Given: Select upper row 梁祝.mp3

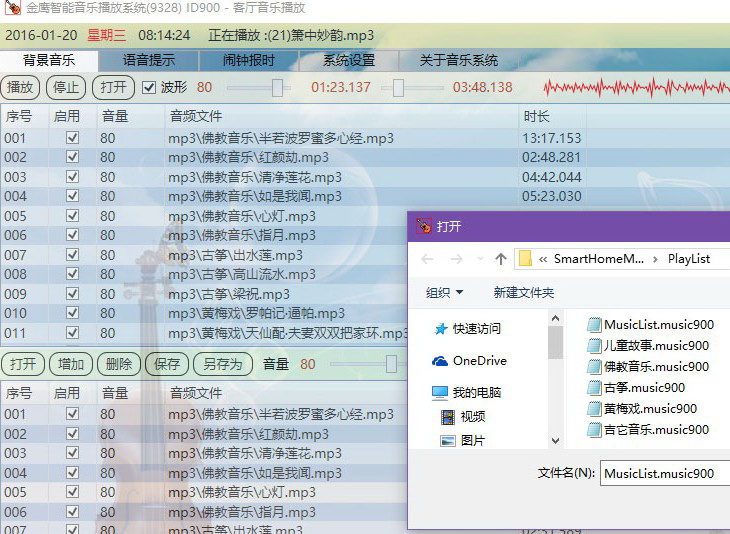Looking at the screenshot, I should pyautogui.click(x=229, y=294).
